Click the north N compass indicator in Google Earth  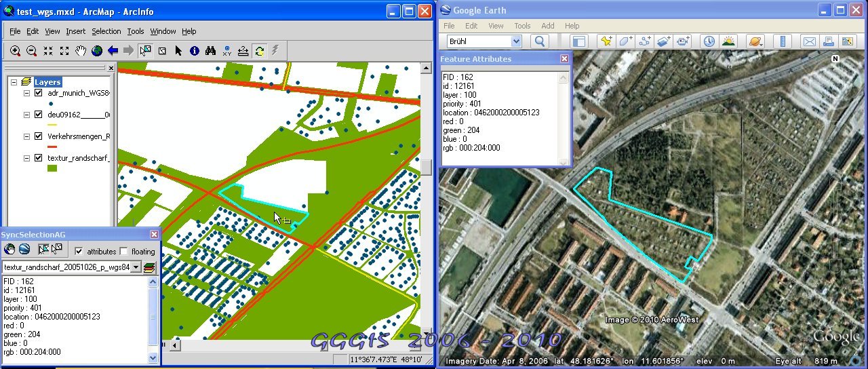[835, 58]
